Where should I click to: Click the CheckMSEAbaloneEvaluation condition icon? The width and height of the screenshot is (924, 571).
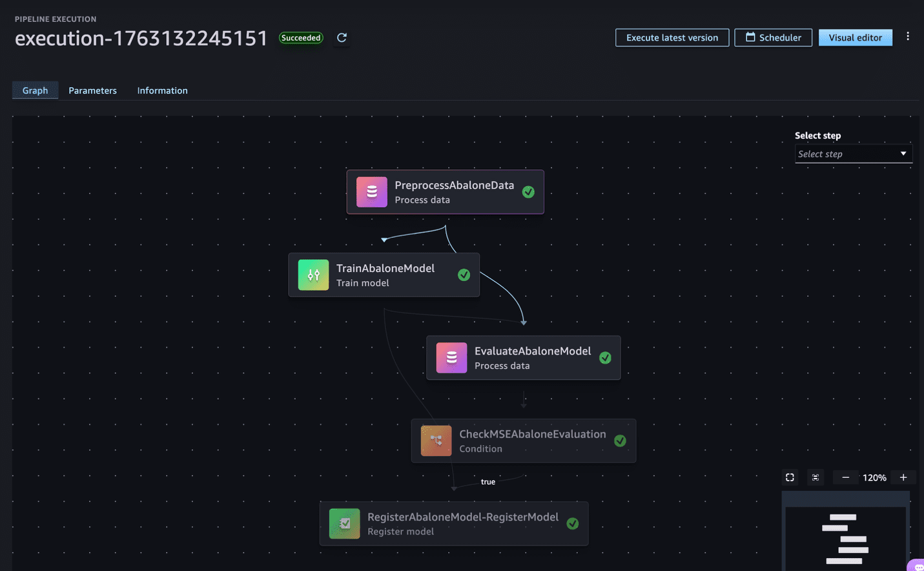[436, 441]
